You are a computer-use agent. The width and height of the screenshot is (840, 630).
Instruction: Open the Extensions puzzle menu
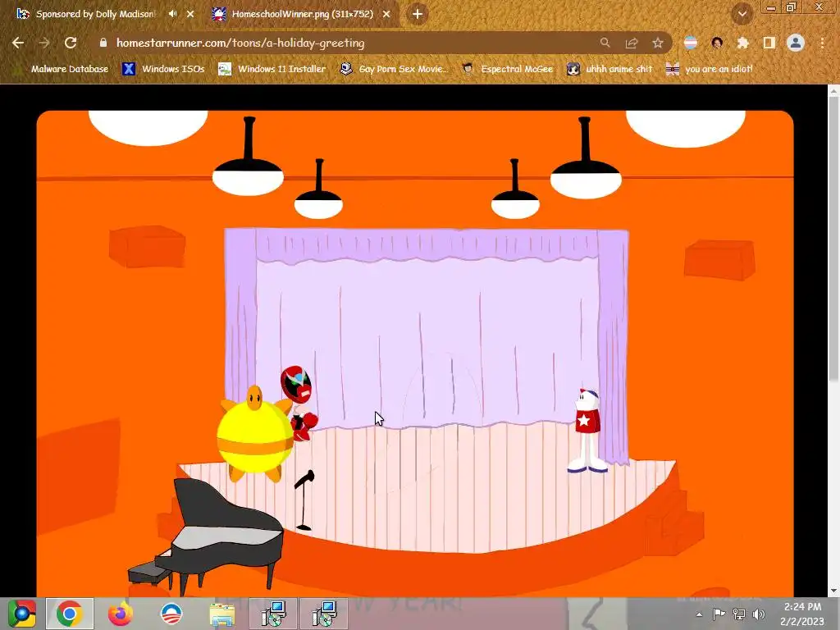click(x=743, y=43)
